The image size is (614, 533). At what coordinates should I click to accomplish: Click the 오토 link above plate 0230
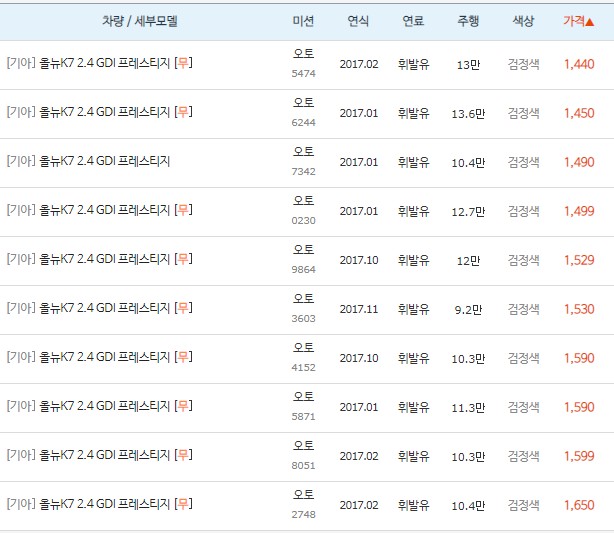[303, 200]
